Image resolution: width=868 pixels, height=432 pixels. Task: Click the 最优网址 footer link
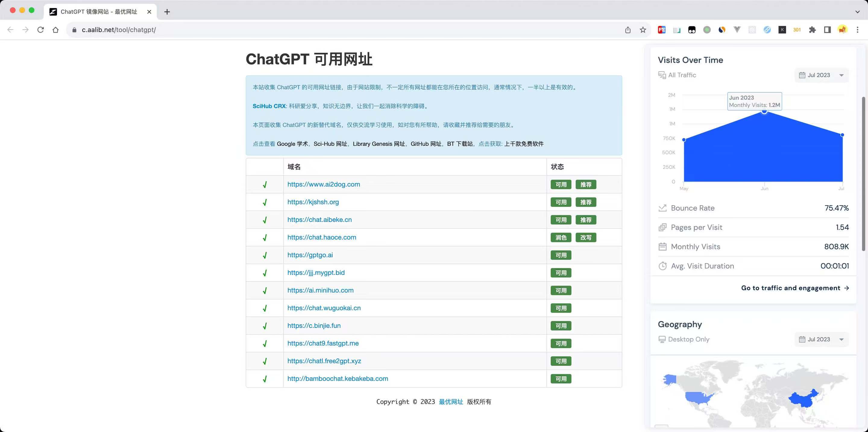click(x=451, y=402)
